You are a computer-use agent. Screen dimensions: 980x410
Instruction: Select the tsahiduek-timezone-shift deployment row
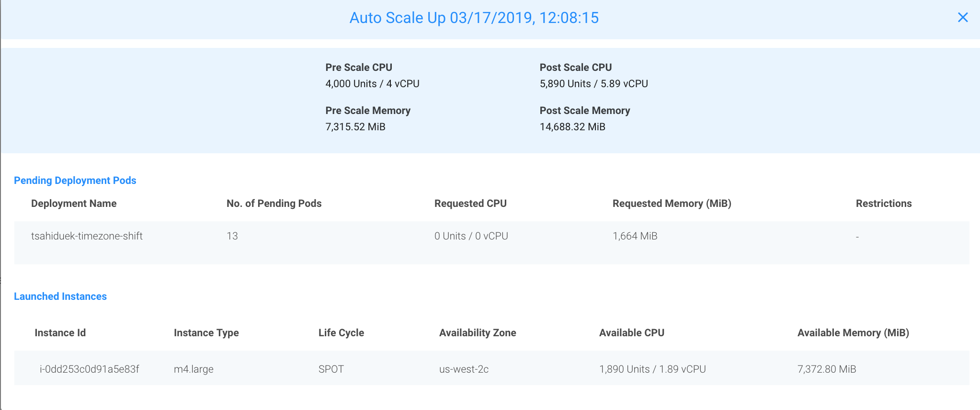[87, 236]
